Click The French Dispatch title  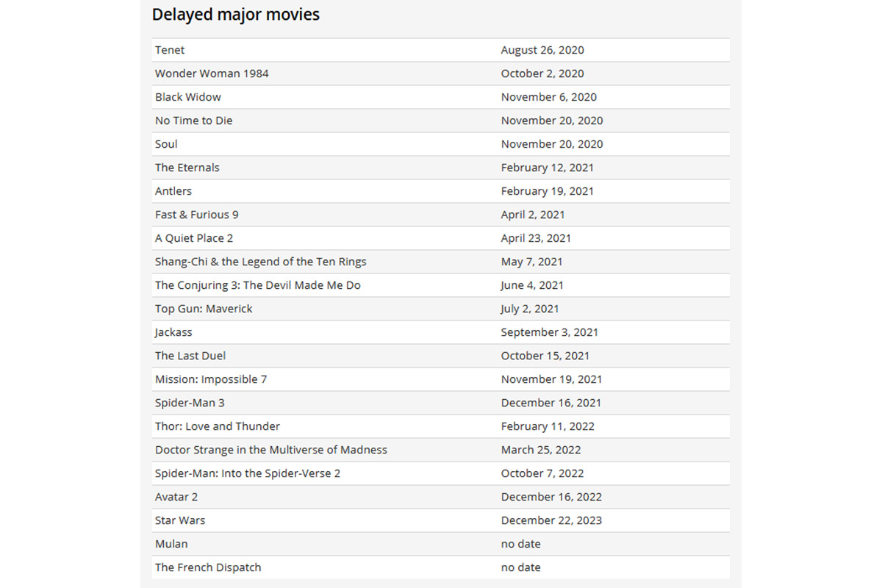(207, 567)
